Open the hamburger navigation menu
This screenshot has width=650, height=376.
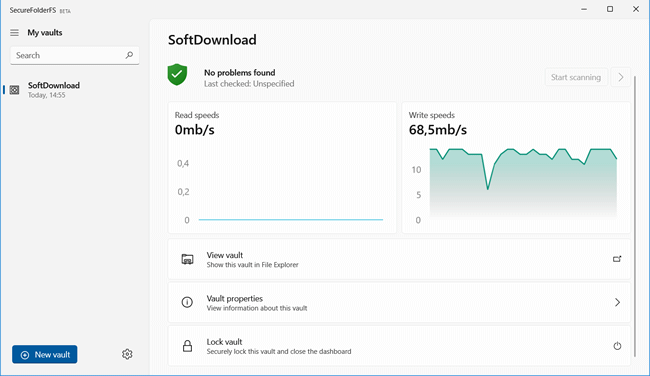click(15, 32)
